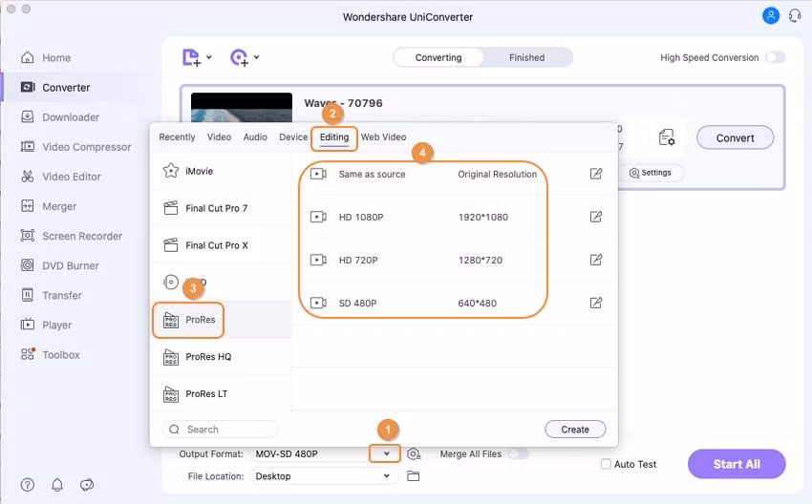Image resolution: width=812 pixels, height=504 pixels.
Task: Browse file location folder icon
Action: click(414, 476)
